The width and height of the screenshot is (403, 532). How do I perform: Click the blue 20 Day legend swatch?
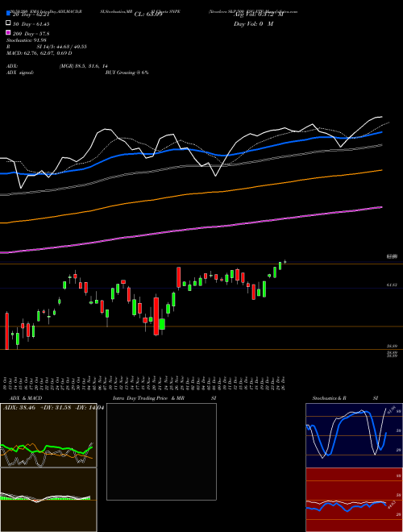(x=9, y=14)
